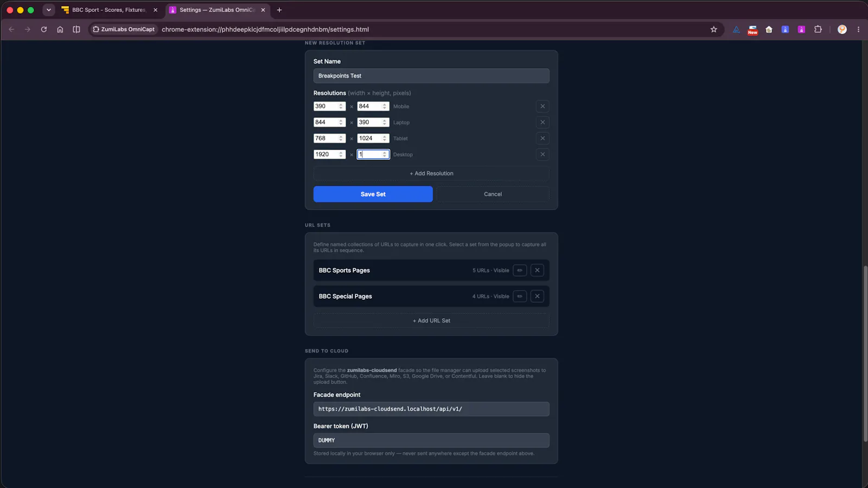The image size is (868, 488).
Task: Open the browser profile avatar
Action: click(842, 29)
